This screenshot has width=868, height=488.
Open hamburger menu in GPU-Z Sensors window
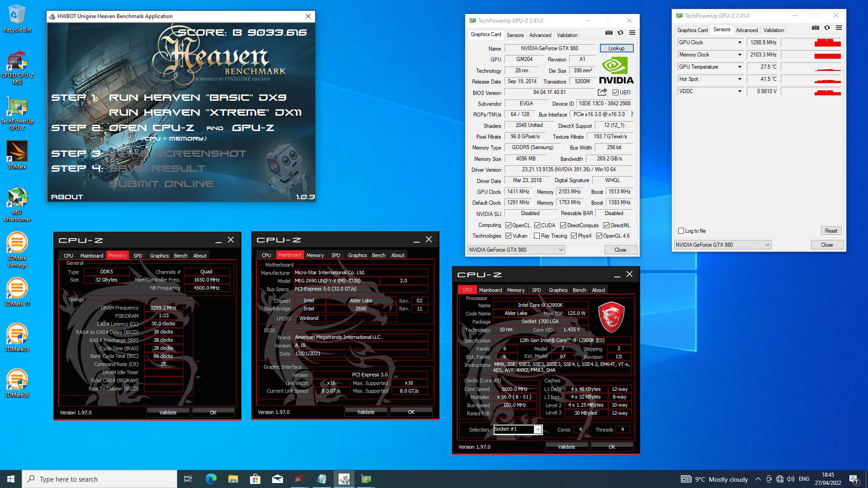tap(839, 28)
